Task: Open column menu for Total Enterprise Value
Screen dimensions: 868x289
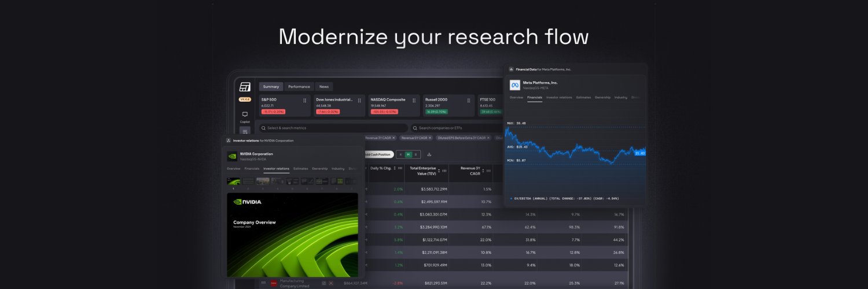Action: 444,171
